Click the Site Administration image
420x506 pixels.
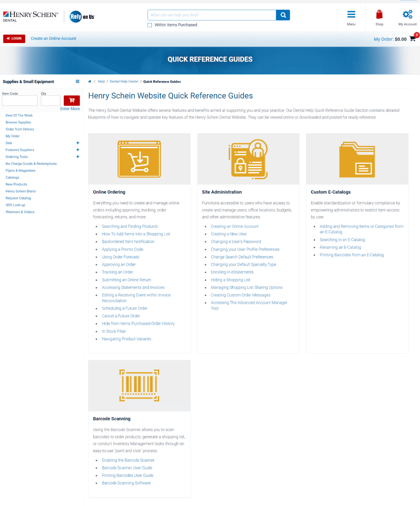[248, 159]
